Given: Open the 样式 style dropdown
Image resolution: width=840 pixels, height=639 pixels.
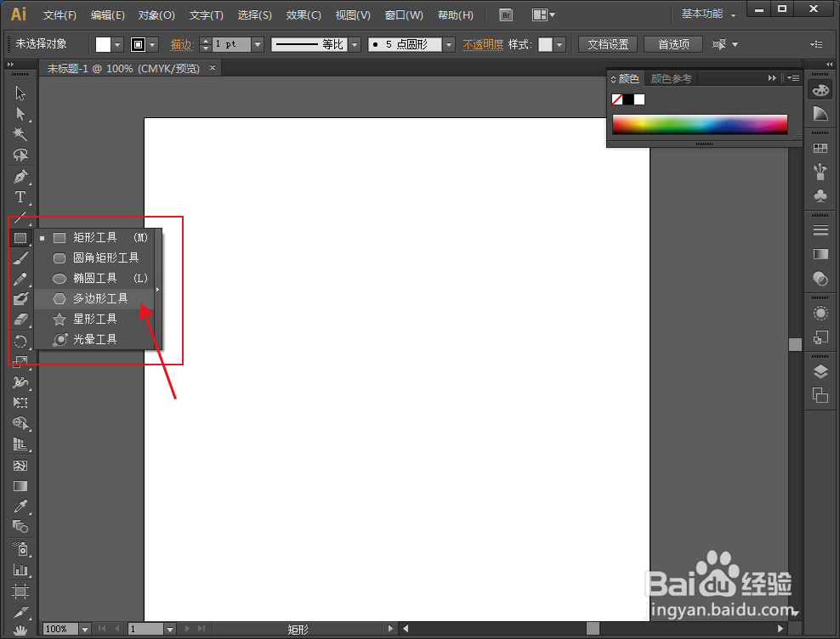Looking at the screenshot, I should pos(559,44).
